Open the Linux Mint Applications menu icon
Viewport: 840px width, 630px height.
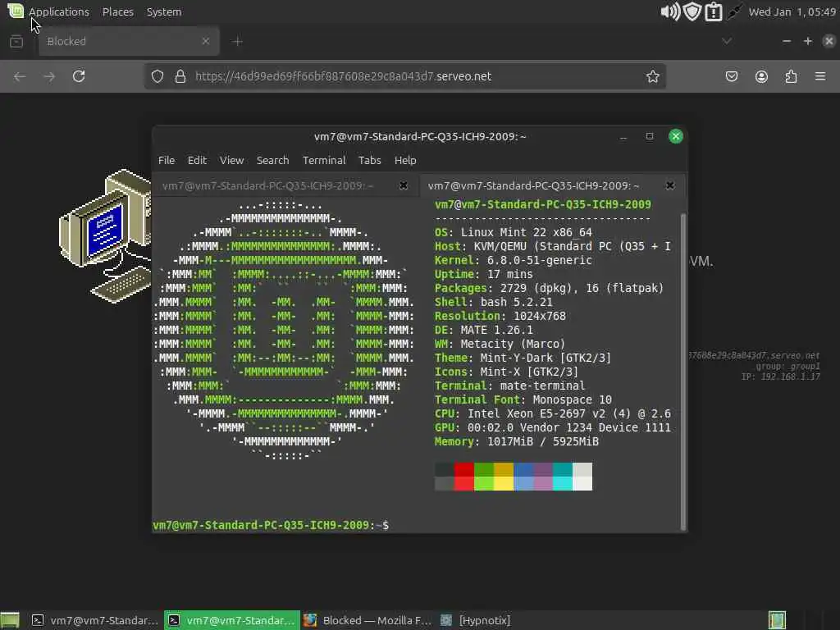coord(16,11)
